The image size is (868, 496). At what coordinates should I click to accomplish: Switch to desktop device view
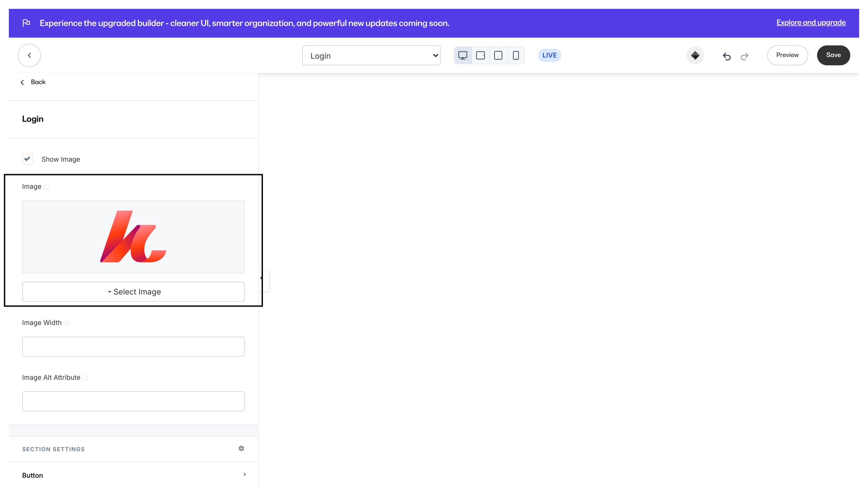[463, 55]
